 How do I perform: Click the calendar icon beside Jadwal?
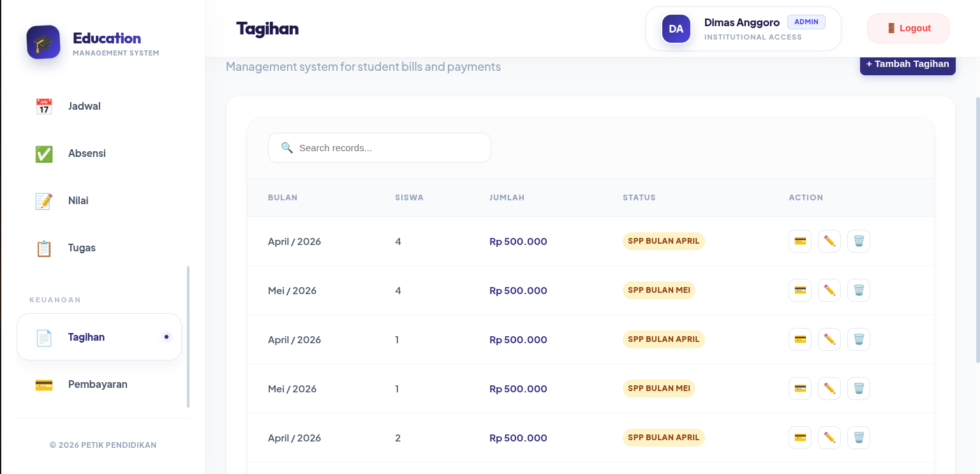[x=43, y=107]
